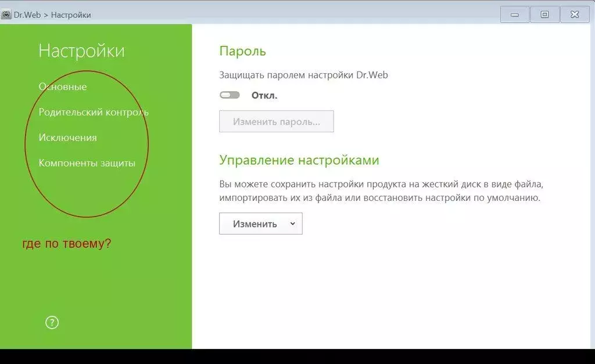Click the Откл. status label
The image size is (595, 364).
pyautogui.click(x=264, y=96)
